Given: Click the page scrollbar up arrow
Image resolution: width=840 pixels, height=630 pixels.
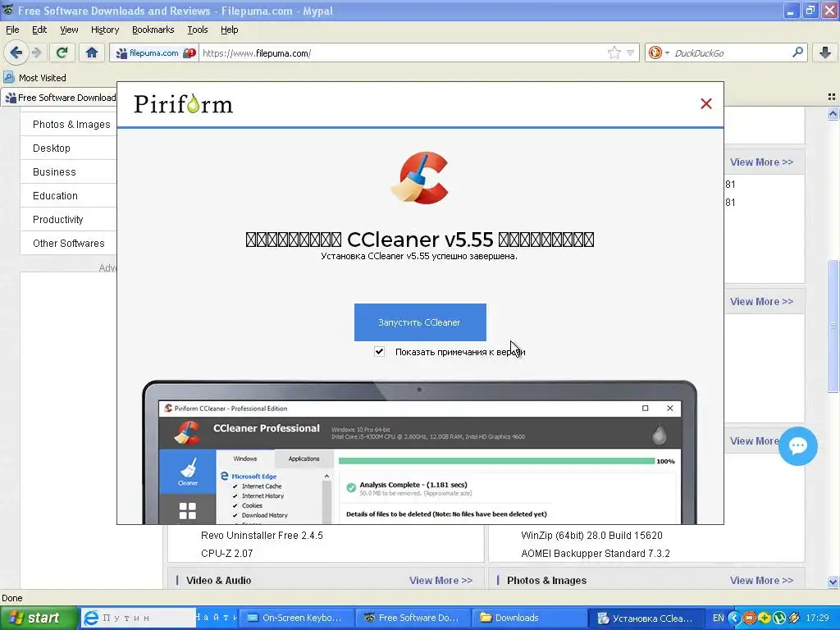Looking at the screenshot, I should tap(833, 113).
